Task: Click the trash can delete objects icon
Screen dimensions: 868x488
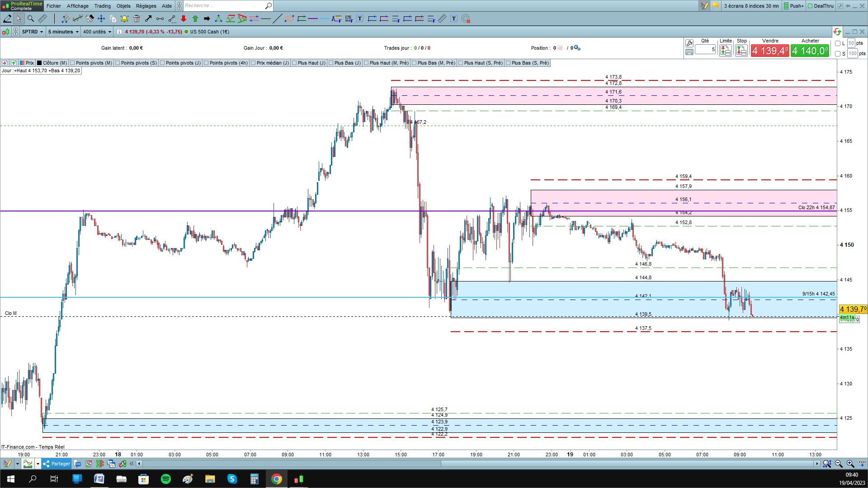Action: (x=136, y=19)
